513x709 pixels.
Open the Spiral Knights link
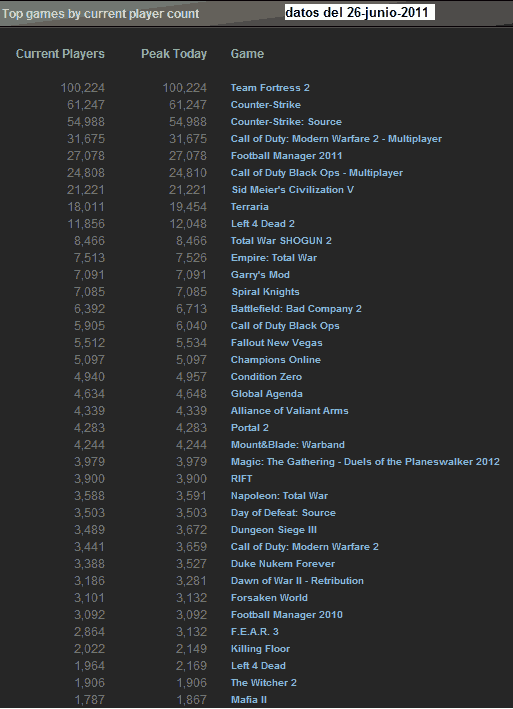(x=266, y=292)
